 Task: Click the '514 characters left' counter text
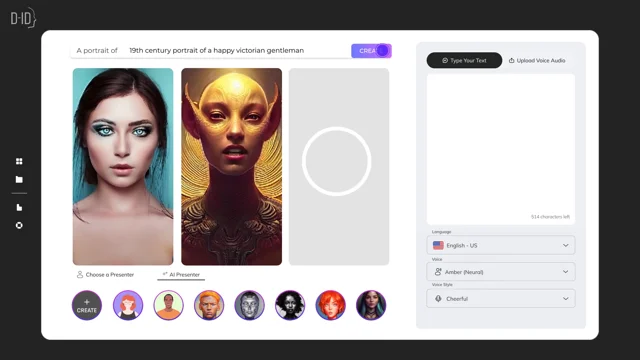coord(550,217)
